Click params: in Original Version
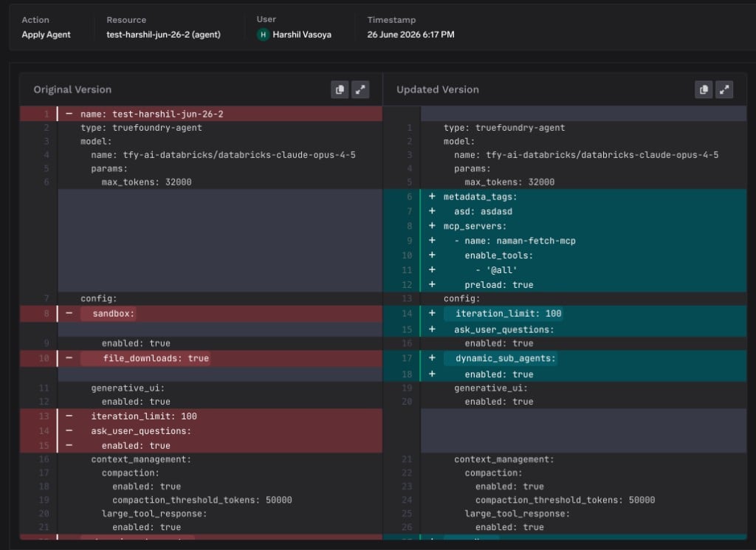The image size is (756, 550). (x=109, y=169)
